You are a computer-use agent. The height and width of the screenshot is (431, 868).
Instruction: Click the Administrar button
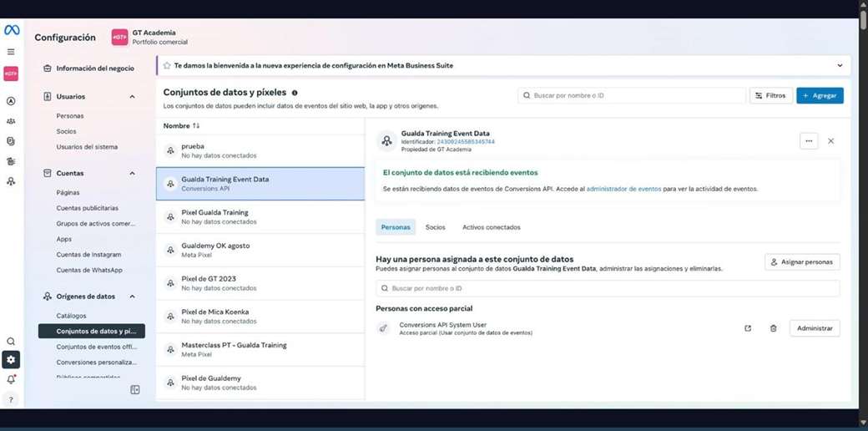coord(815,328)
